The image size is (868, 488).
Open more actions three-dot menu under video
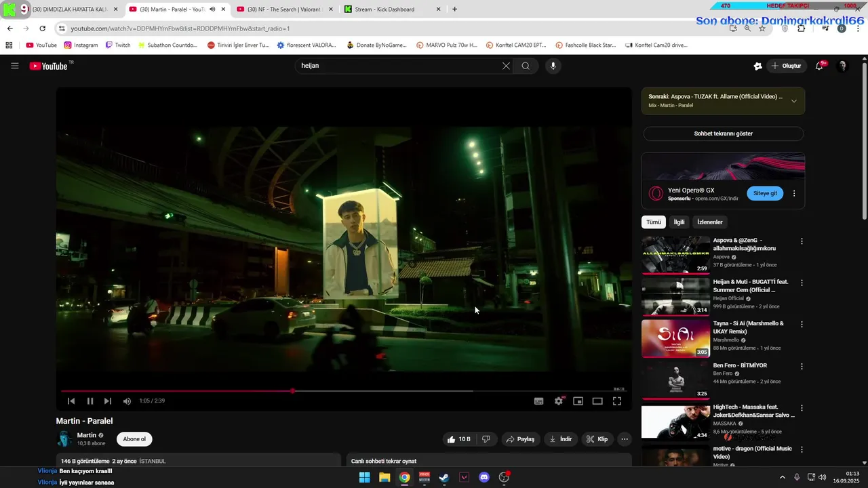point(625,439)
